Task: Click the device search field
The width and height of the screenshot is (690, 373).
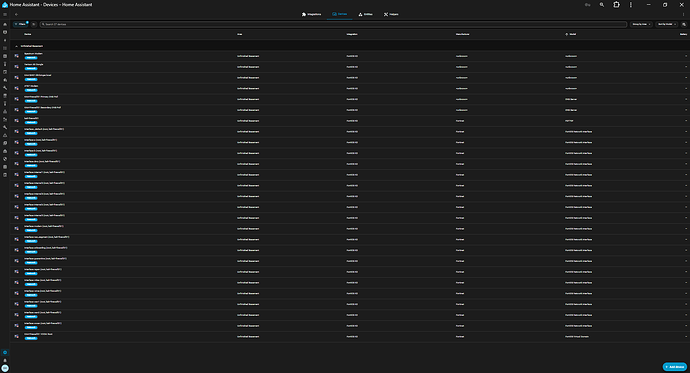Action: 333,24
